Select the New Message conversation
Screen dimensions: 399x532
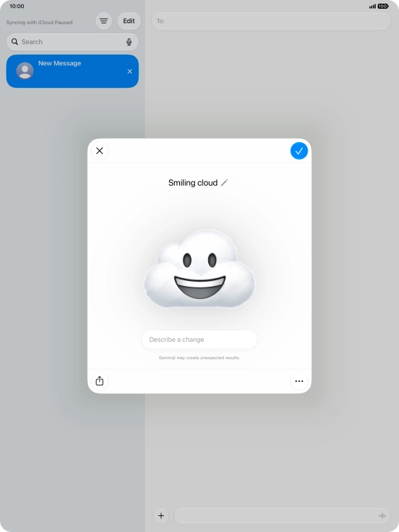73,71
